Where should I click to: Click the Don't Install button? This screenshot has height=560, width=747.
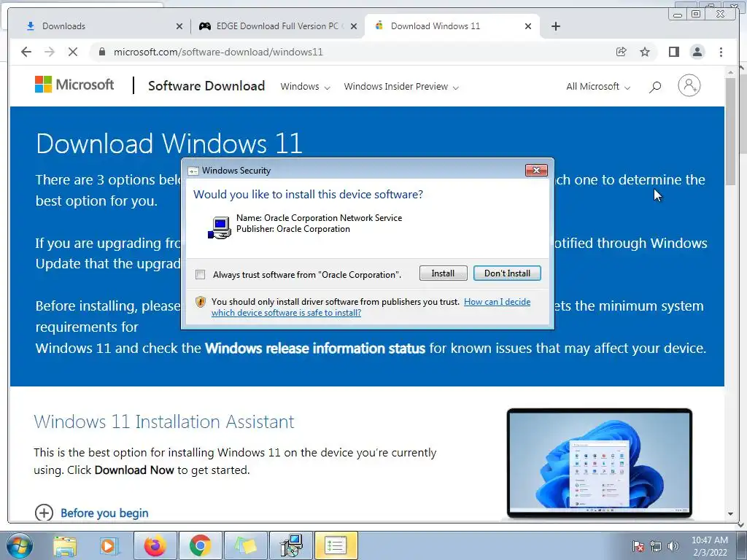pos(507,273)
